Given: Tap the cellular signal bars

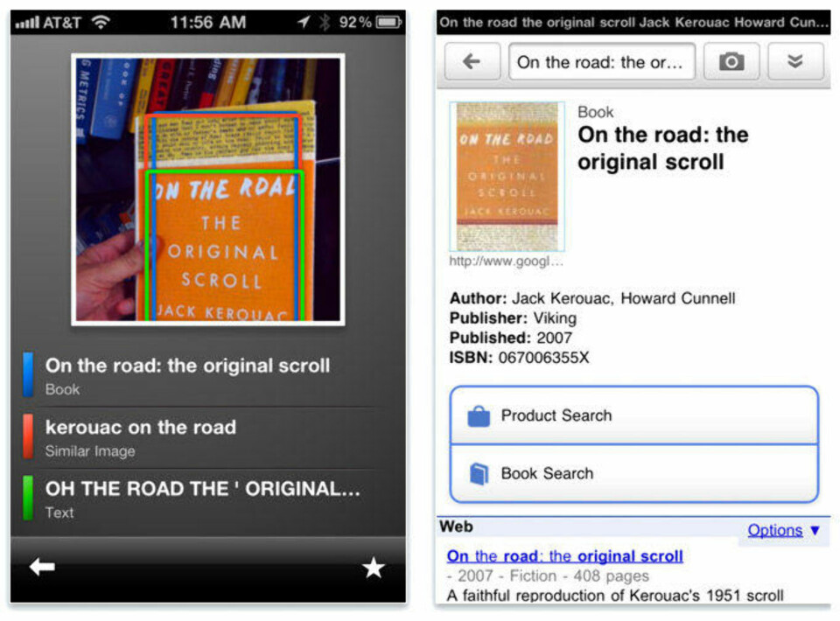Looking at the screenshot, I should pyautogui.click(x=27, y=23).
